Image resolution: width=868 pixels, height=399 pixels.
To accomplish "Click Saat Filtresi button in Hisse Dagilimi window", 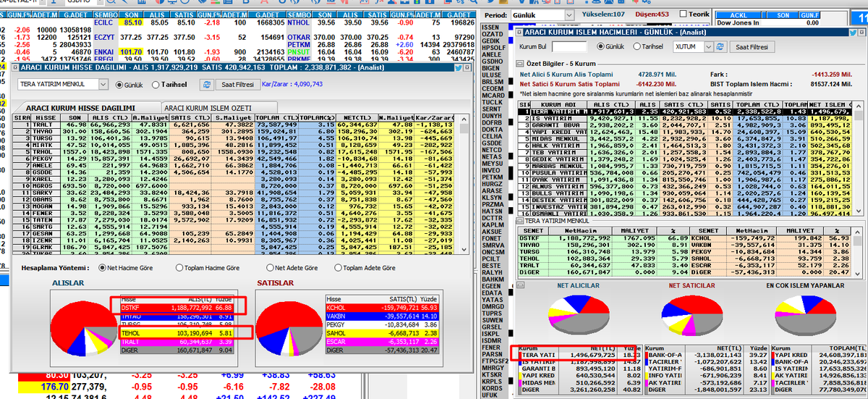I will [237, 84].
